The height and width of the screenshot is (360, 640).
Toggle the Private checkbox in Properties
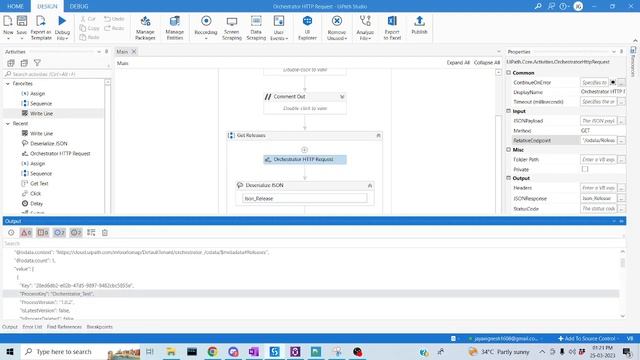585,169
